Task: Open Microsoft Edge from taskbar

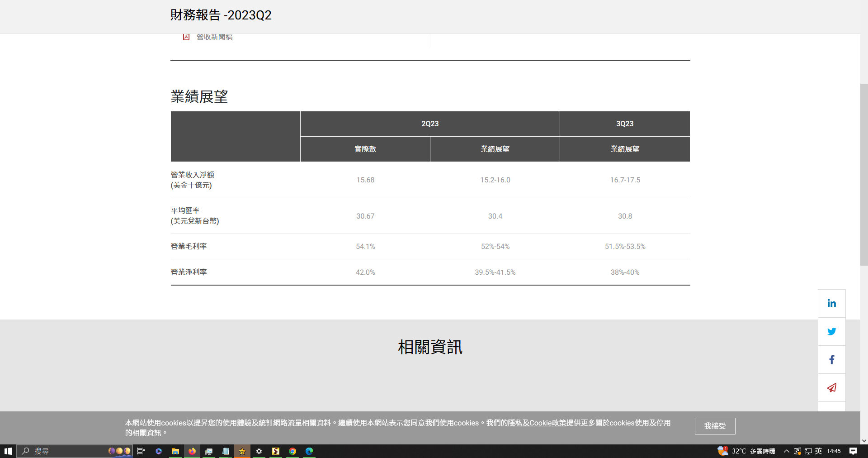Action: pyautogui.click(x=309, y=451)
